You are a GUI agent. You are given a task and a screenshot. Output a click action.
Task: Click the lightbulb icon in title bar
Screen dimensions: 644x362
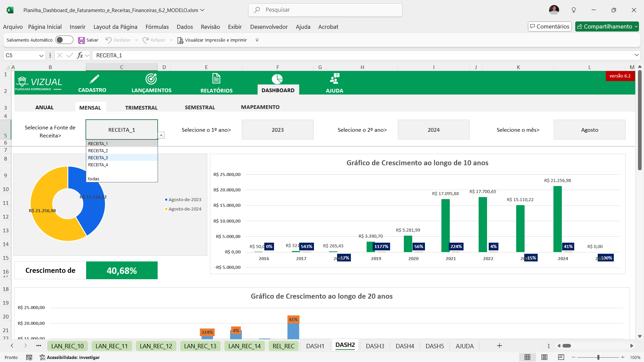[x=574, y=10]
